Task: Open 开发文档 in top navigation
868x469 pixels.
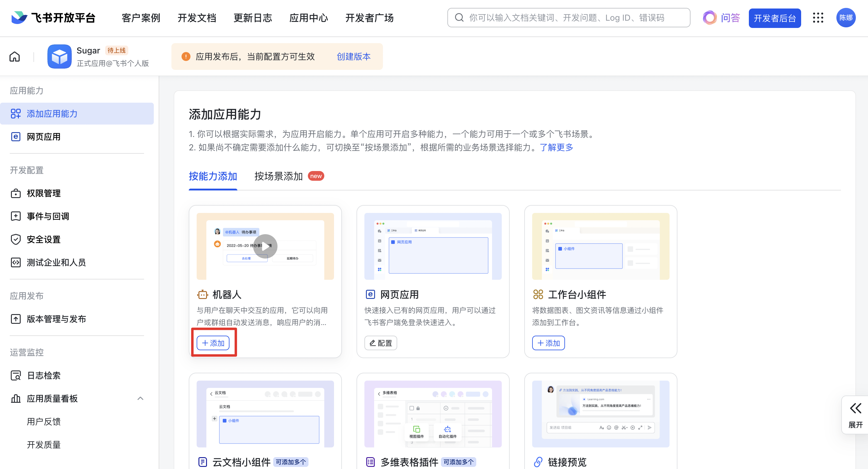Action: [x=197, y=18]
